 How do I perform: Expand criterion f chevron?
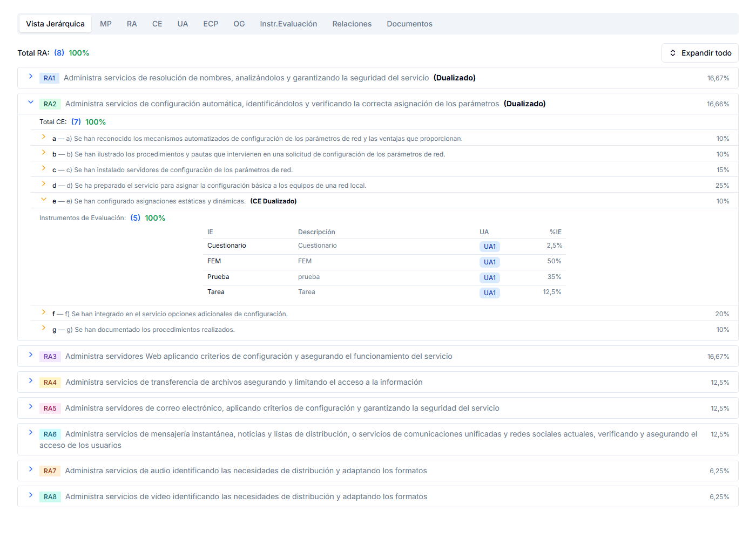(x=44, y=312)
